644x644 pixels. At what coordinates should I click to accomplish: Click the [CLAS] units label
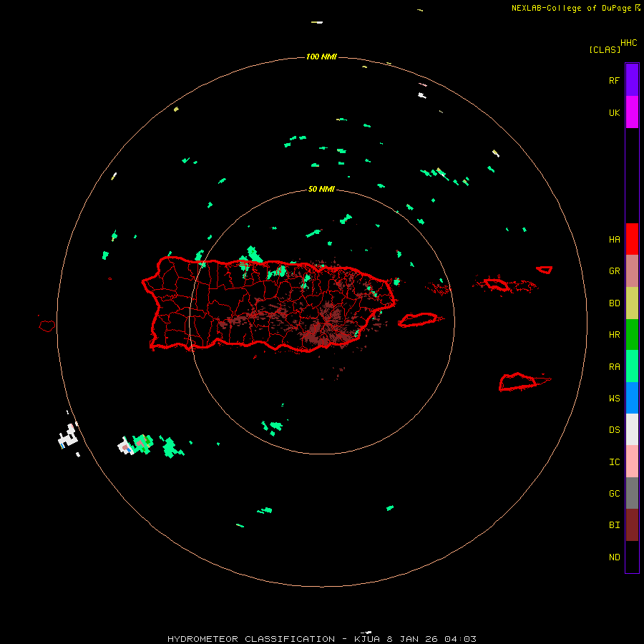point(605,50)
